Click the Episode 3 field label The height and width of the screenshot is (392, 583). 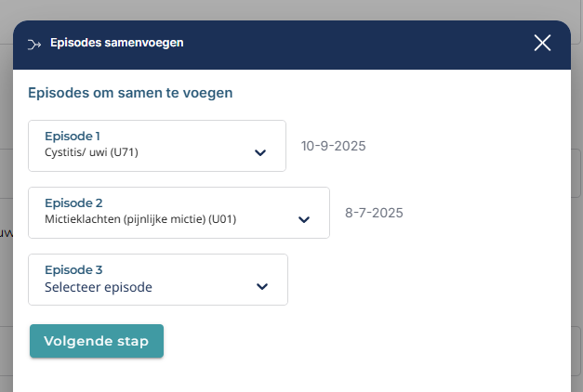click(x=73, y=270)
